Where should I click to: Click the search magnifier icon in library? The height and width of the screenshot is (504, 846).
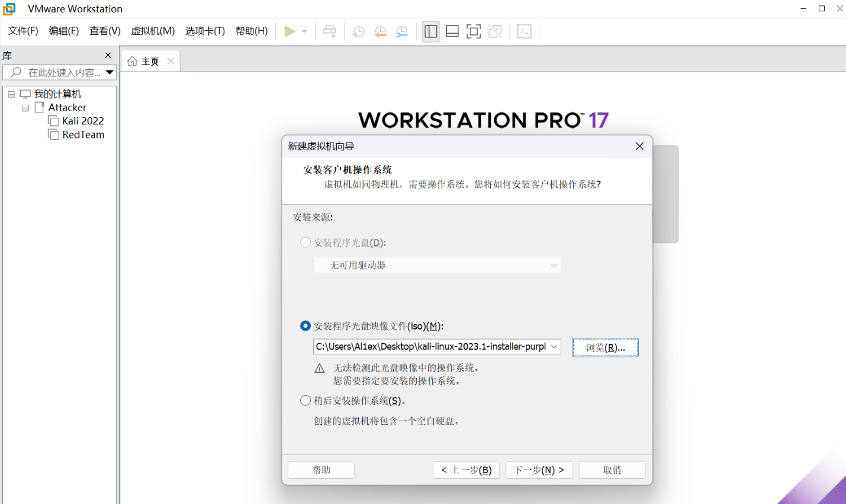point(16,72)
